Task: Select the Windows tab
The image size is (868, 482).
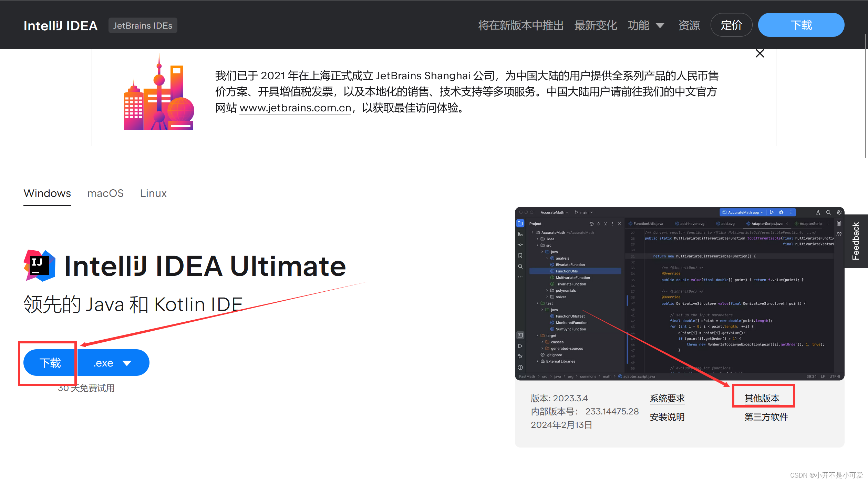Action: 47,193
